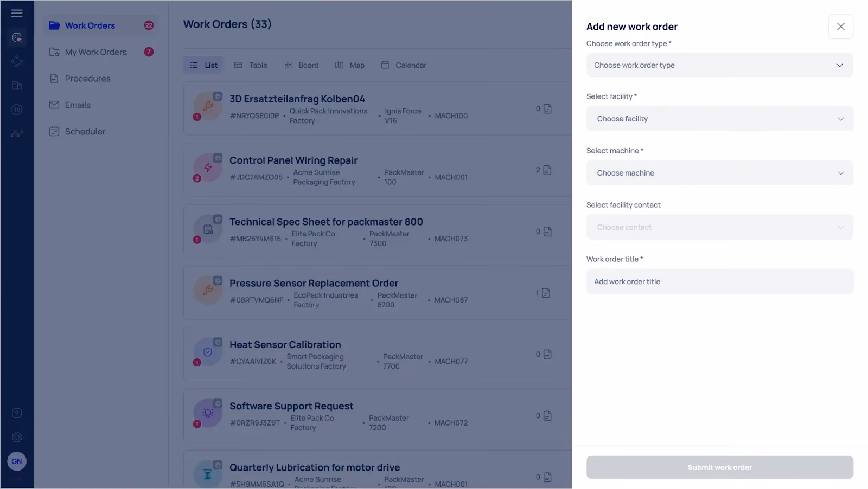This screenshot has width=868, height=489.
Task: Open the Software Support Request work order
Action: tap(291, 406)
